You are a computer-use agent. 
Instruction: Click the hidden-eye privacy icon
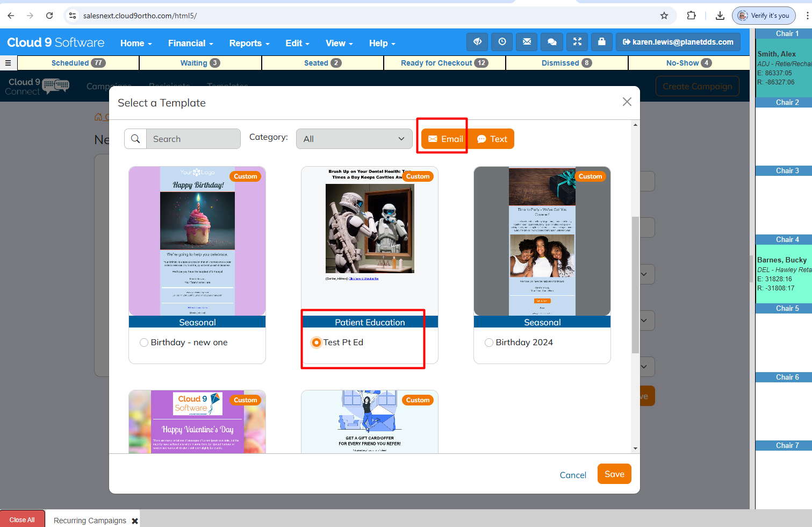pyautogui.click(x=477, y=42)
